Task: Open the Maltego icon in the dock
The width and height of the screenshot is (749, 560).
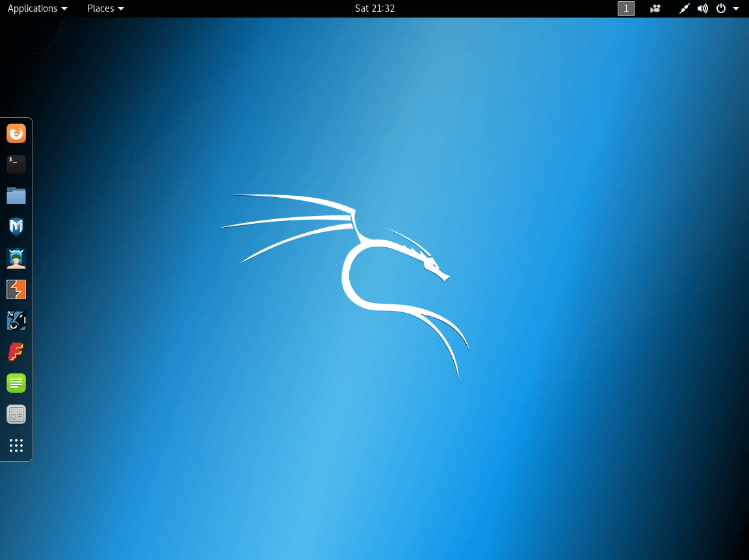Action: coord(16,321)
